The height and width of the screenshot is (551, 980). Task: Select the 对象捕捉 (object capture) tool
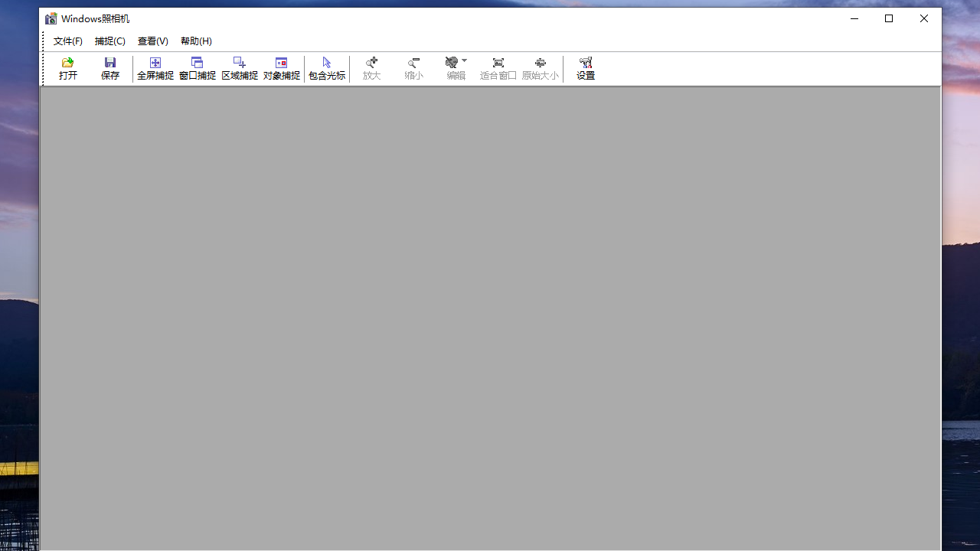click(281, 68)
